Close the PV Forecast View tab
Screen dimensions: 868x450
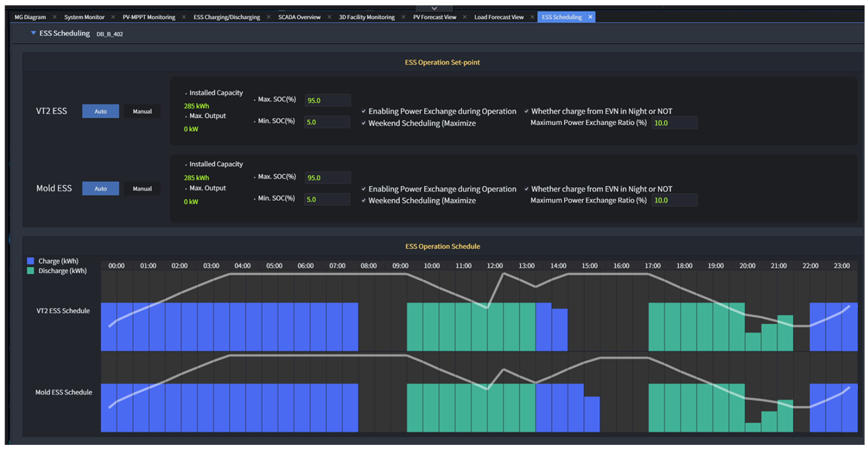pyautogui.click(x=465, y=17)
